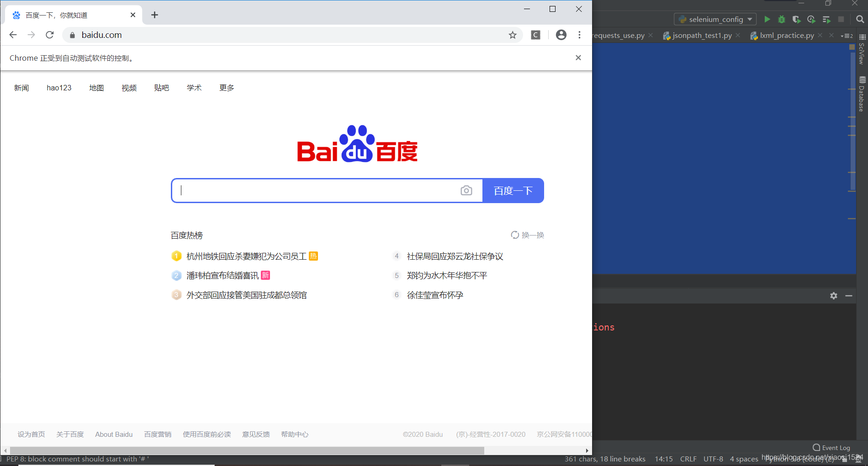Click the 关于百度 footer link
This screenshot has height=466, width=868.
[70, 434]
